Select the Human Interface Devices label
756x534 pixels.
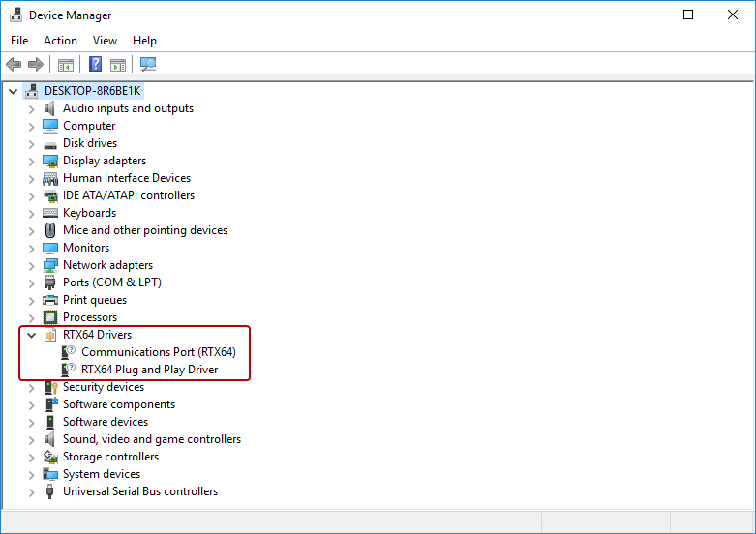coord(127,178)
